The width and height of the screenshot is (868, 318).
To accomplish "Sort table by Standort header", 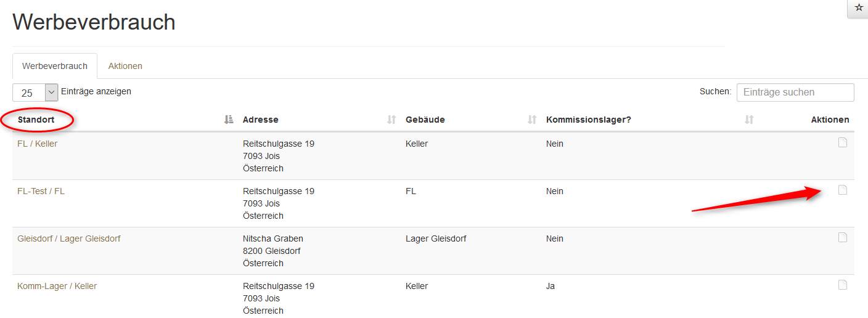I will coord(36,120).
